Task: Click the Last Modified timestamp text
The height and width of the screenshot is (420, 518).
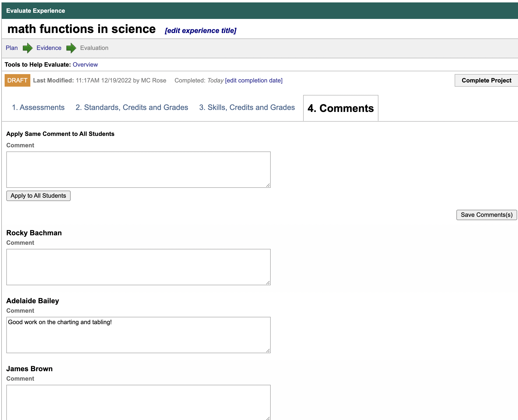Action: pyautogui.click(x=100, y=80)
